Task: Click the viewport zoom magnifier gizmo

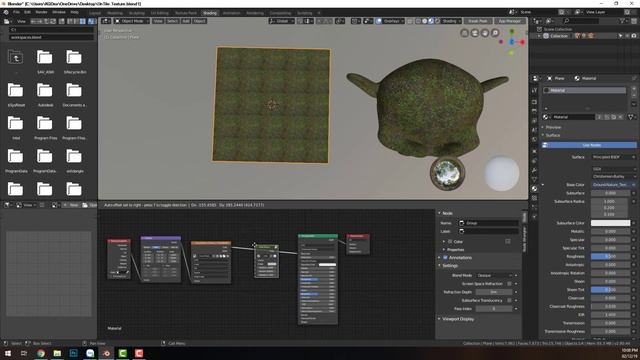Action: point(495,33)
